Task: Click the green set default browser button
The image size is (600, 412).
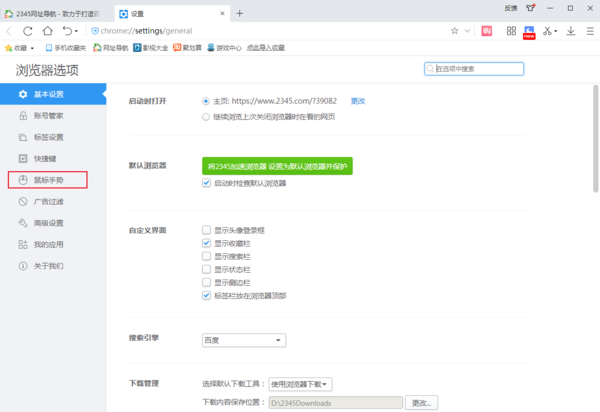Action: (278, 165)
